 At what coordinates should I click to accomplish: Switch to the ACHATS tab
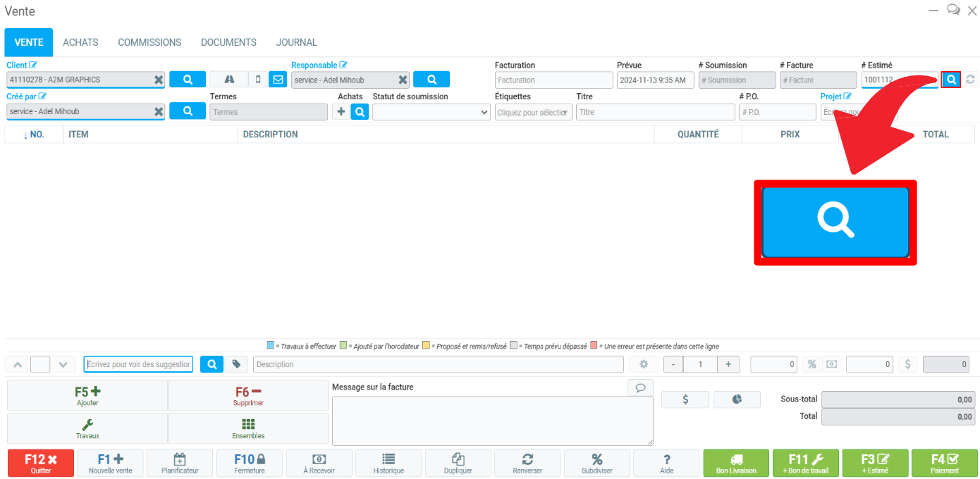pyautogui.click(x=80, y=42)
